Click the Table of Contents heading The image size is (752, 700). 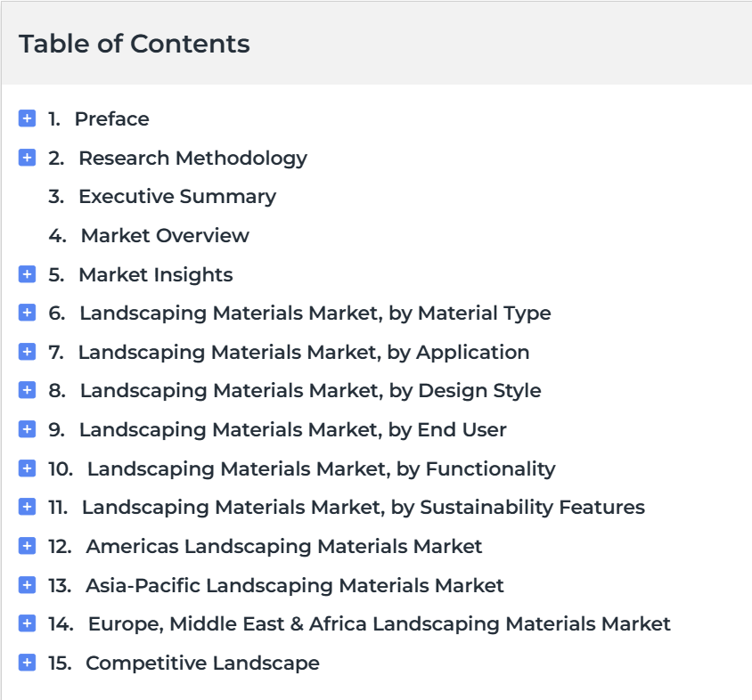tap(135, 44)
